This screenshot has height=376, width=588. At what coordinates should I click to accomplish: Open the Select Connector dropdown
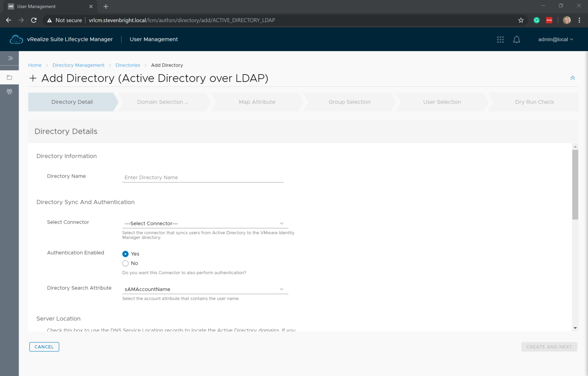tap(205, 224)
